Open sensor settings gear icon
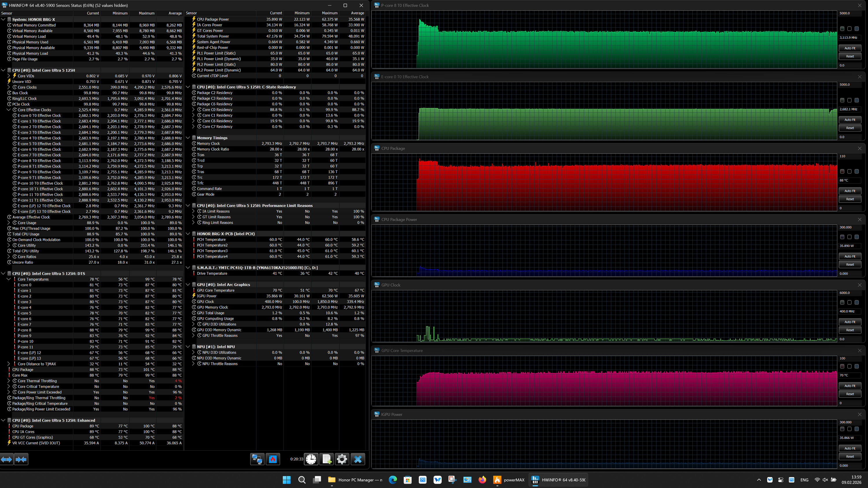Screen dimensions: 868x488 pos(342,459)
